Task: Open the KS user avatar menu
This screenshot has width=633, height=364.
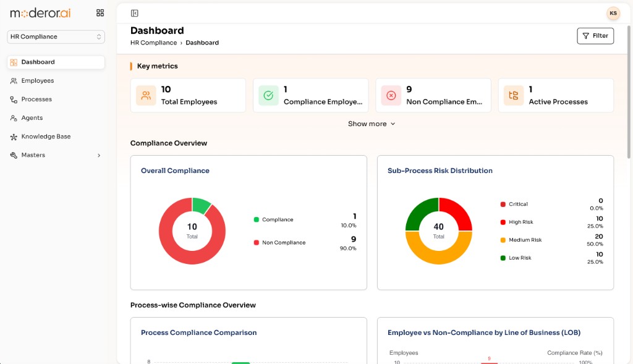Action: click(x=613, y=14)
